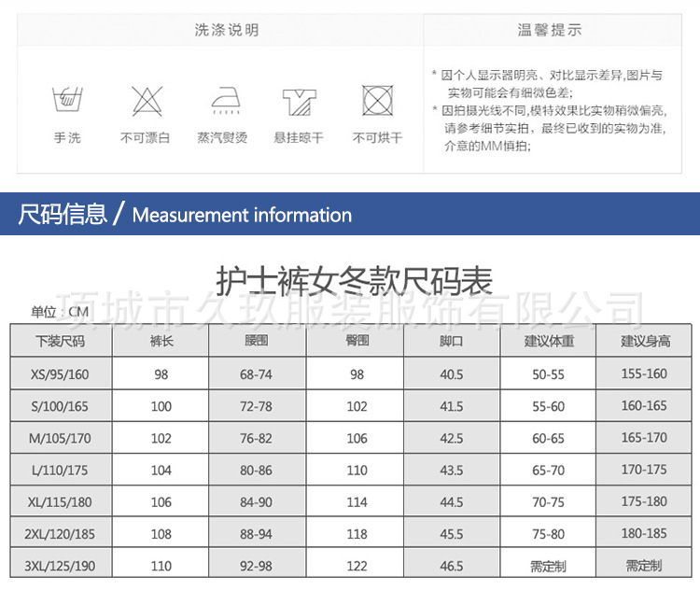Click leg opening value 45.5
Viewport: 700px width, 605px height.
(452, 534)
